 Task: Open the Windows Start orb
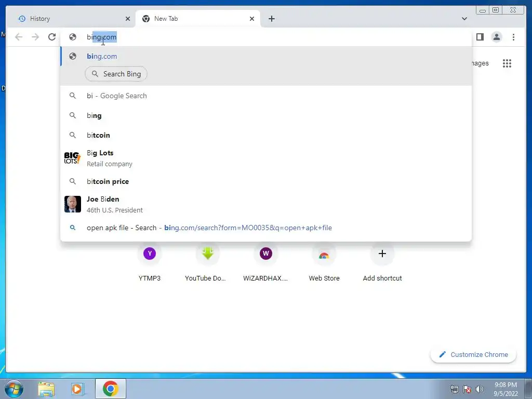point(14,389)
